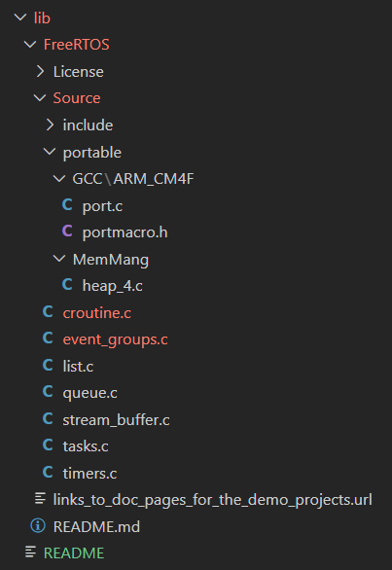The width and height of the screenshot is (392, 570).
Task: Select the Source folder label
Action: (x=77, y=98)
